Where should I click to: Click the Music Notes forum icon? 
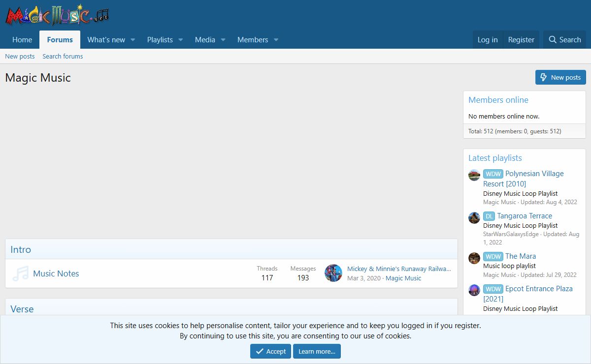(20, 273)
